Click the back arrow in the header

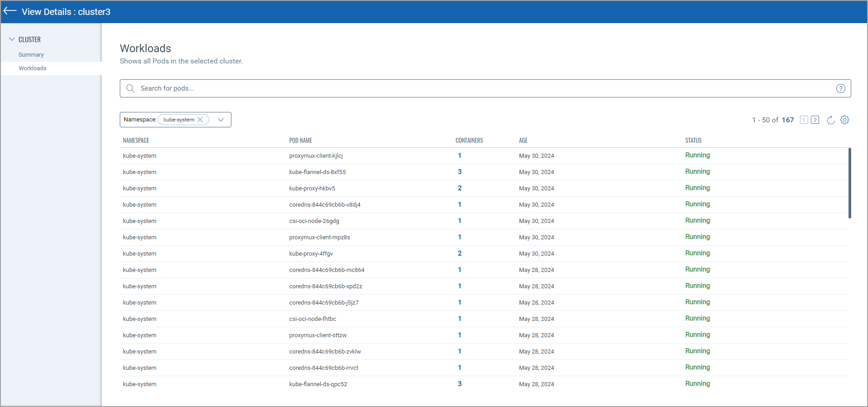10,11
